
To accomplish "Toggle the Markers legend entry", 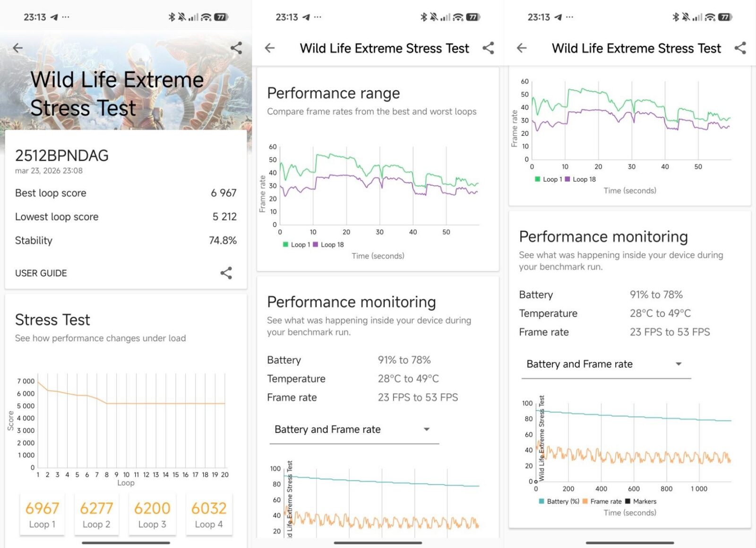I will tap(641, 501).
